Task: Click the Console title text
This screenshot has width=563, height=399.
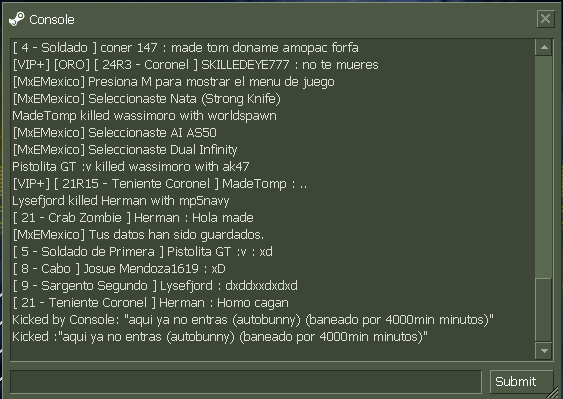Action: 52,19
